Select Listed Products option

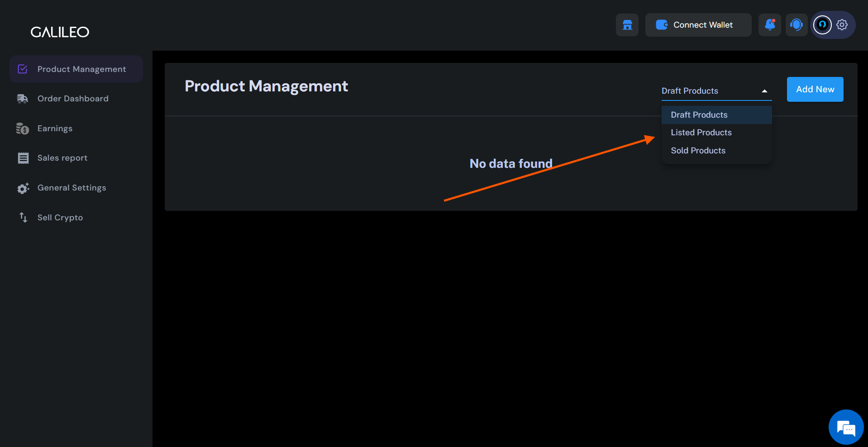(x=716, y=133)
